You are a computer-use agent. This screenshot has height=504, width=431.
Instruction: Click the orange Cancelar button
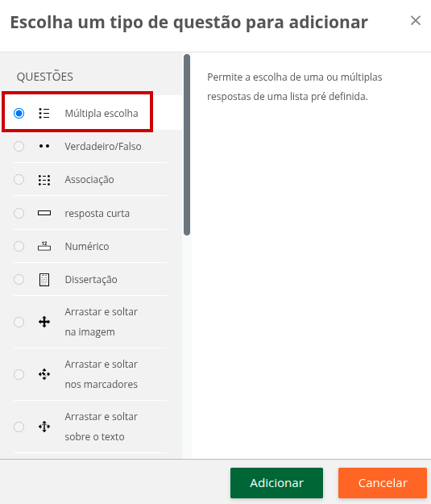tap(383, 483)
